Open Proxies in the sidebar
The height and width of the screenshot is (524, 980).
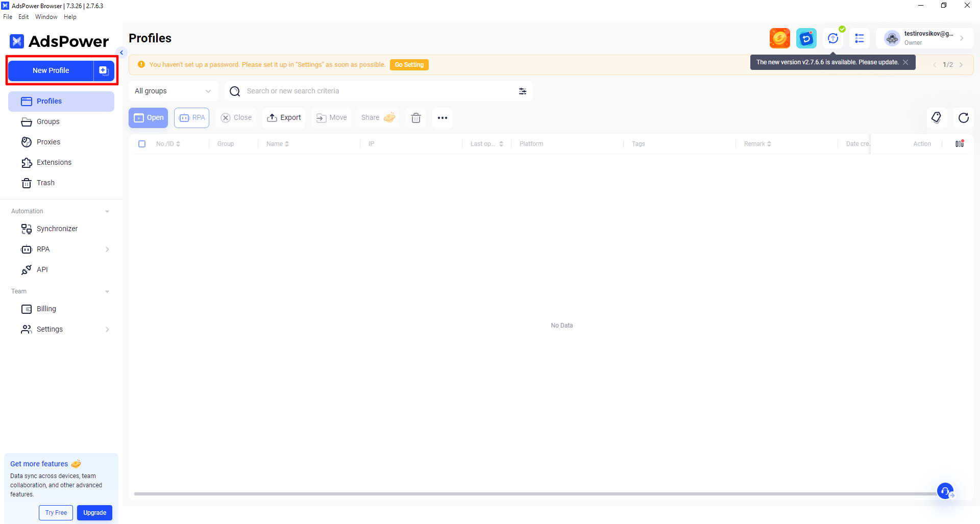click(x=48, y=142)
